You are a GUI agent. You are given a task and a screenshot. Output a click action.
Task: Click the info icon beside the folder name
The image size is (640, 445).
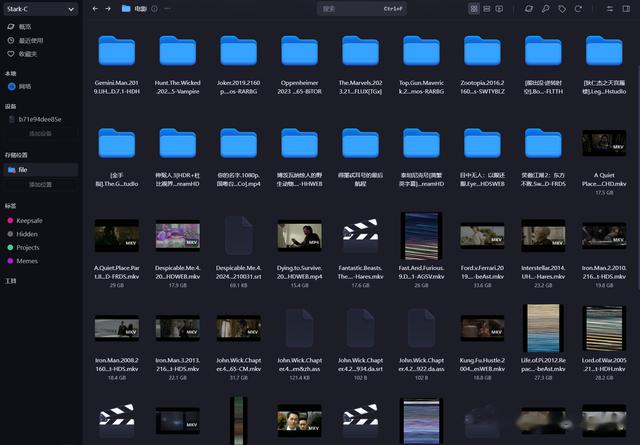(154, 9)
